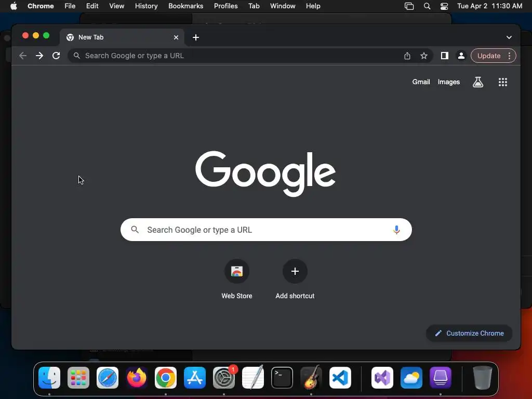Launch Terminal from the Dock

click(x=282, y=378)
